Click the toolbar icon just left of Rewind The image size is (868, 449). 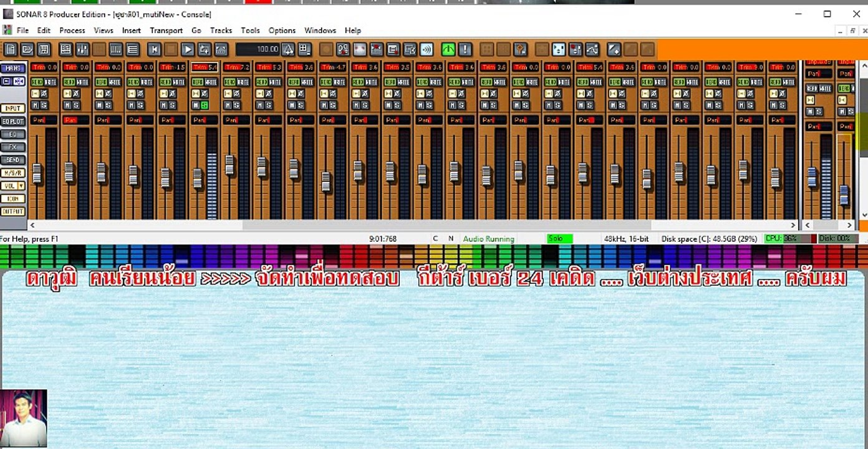coord(132,49)
